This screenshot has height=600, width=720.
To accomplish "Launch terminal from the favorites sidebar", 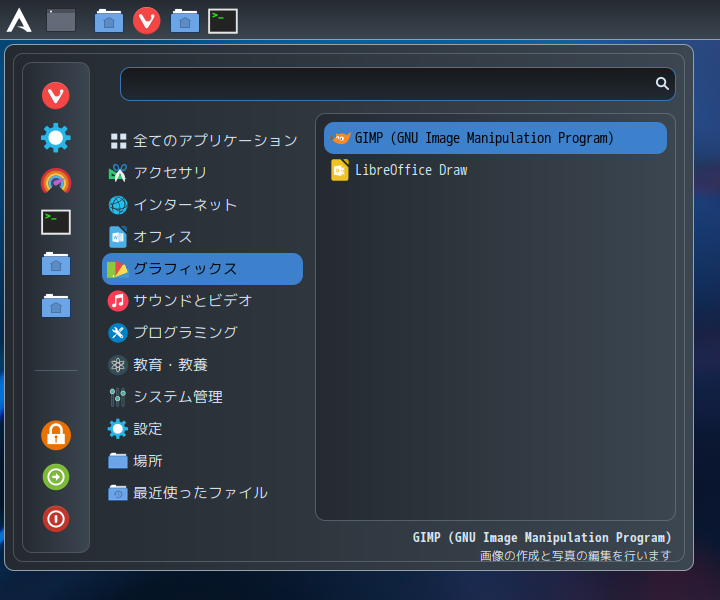I will tap(56, 222).
